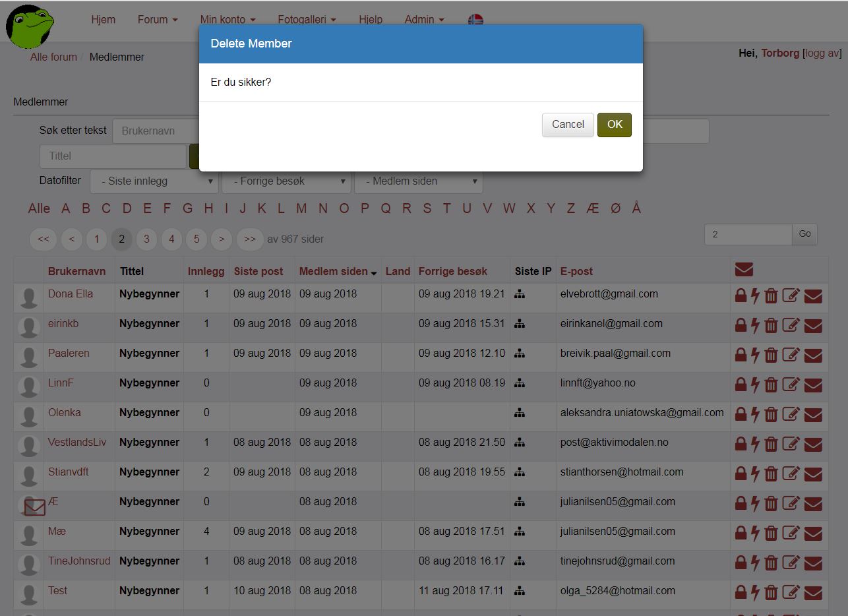Image resolution: width=848 pixels, height=616 pixels.
Task: Click the Tittel search input field
Action: (x=113, y=156)
